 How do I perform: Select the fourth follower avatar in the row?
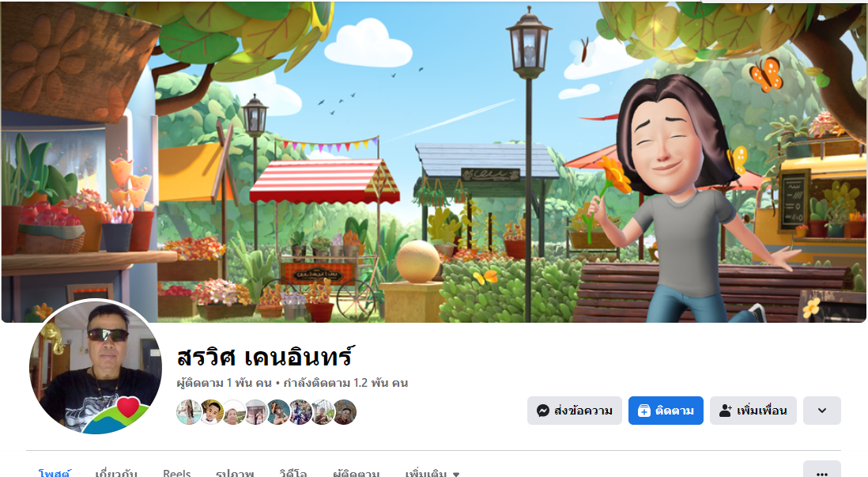[256, 412]
